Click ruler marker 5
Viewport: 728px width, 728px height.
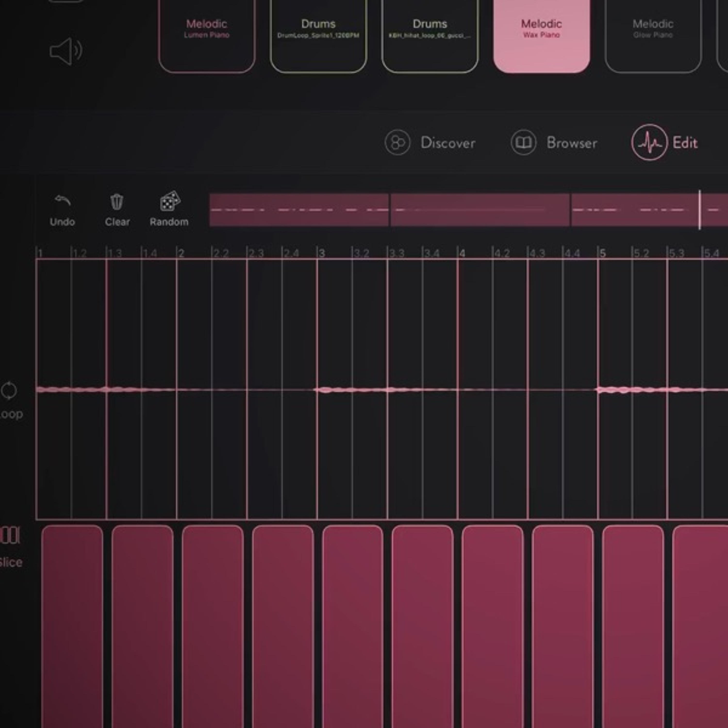pos(603,253)
